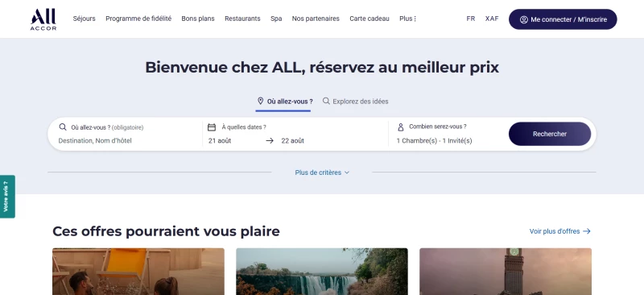
Task: Open the 1 Chambre(s) - 1 Invité(s) selector
Action: point(434,141)
